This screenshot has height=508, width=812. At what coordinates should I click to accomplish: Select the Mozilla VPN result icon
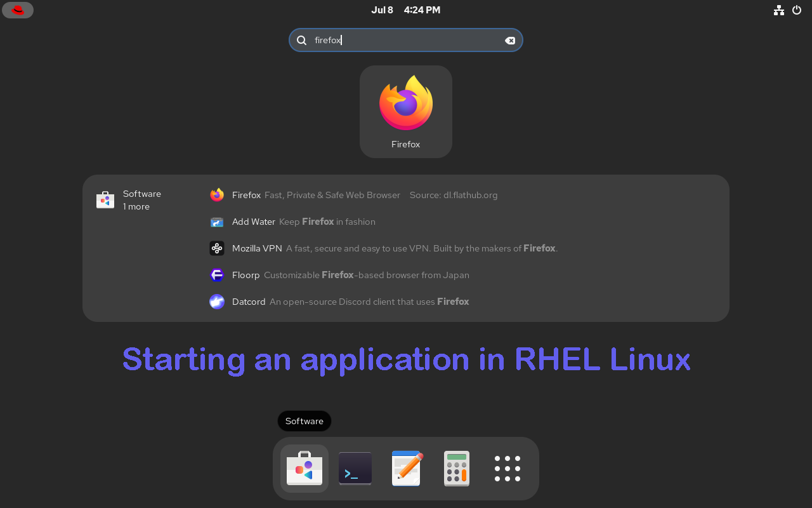tap(217, 248)
